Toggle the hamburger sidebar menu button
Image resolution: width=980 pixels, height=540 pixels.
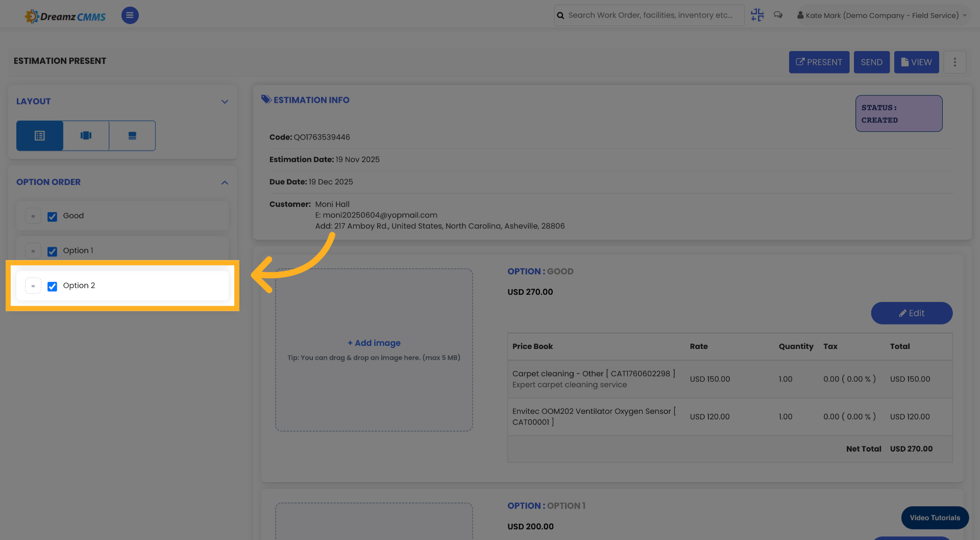pos(130,15)
